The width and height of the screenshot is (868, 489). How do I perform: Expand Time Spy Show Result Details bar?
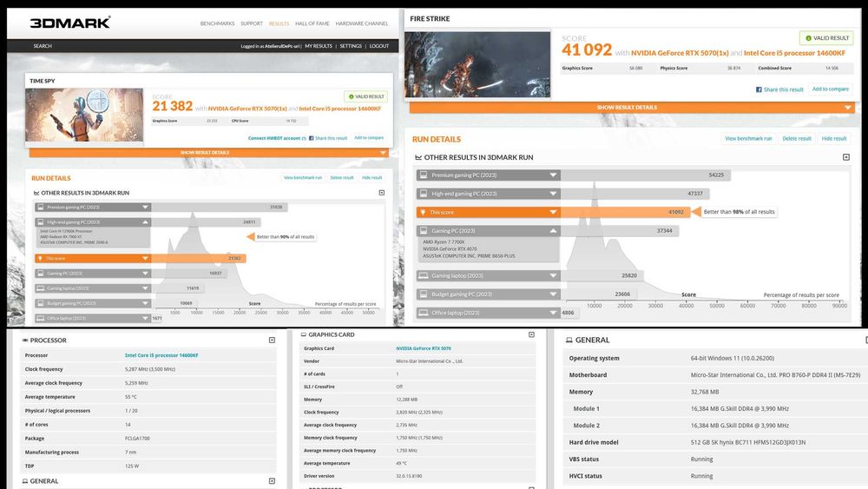tap(208, 152)
